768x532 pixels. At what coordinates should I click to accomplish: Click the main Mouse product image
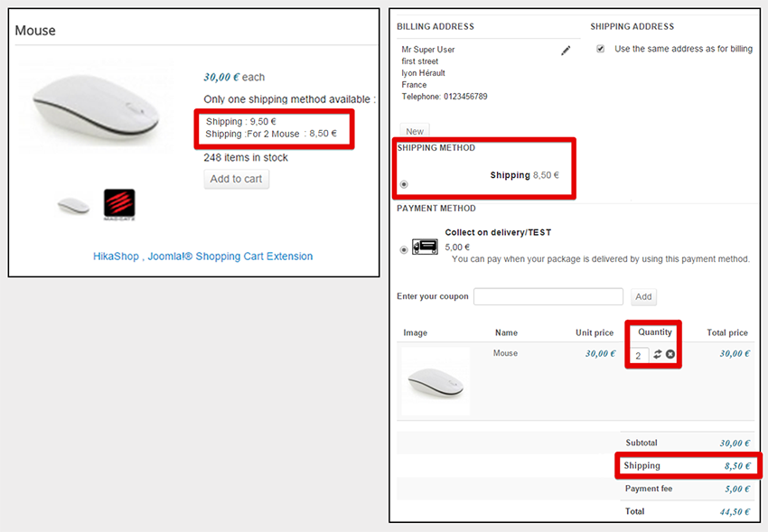click(x=96, y=107)
